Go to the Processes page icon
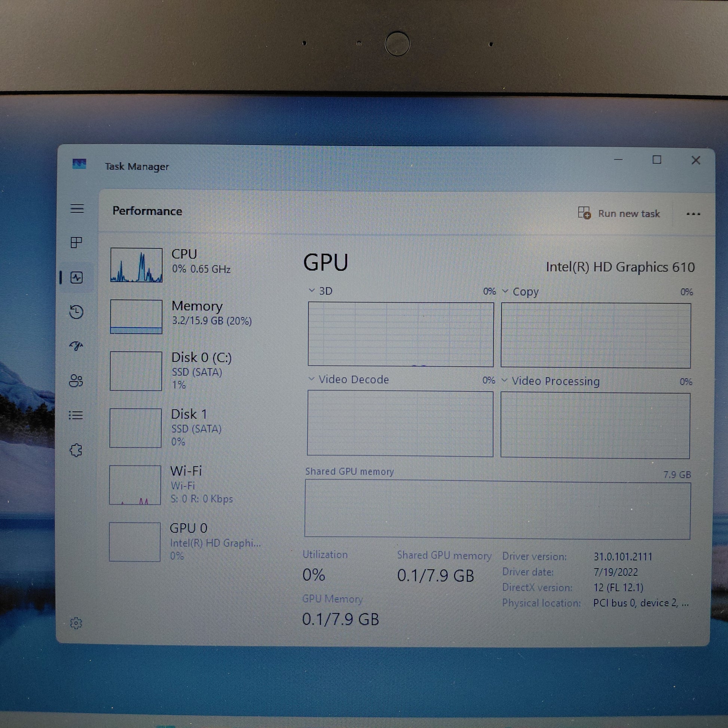Image resolution: width=728 pixels, height=728 pixels. click(76, 242)
